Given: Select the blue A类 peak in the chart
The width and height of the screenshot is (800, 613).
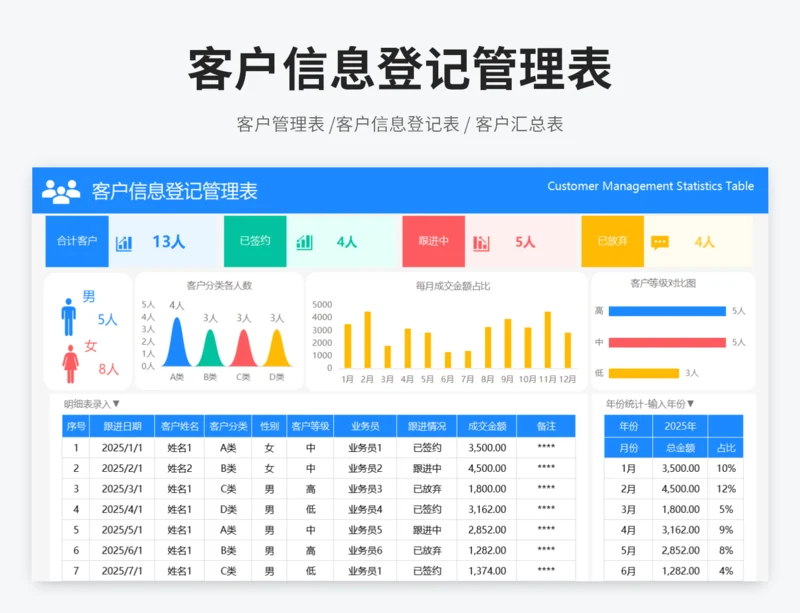Looking at the screenshot, I should click(177, 342).
